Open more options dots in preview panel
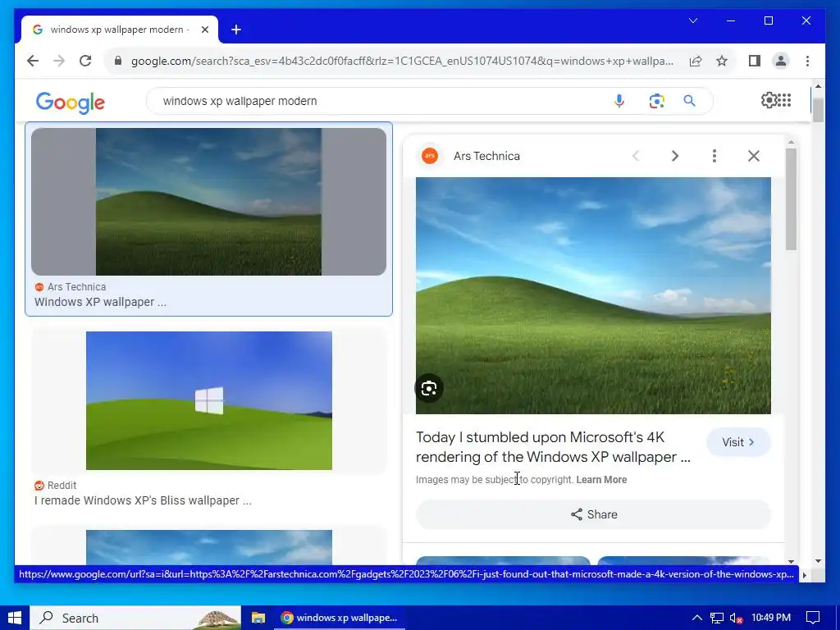Screen dimensions: 840x630 click(714, 156)
